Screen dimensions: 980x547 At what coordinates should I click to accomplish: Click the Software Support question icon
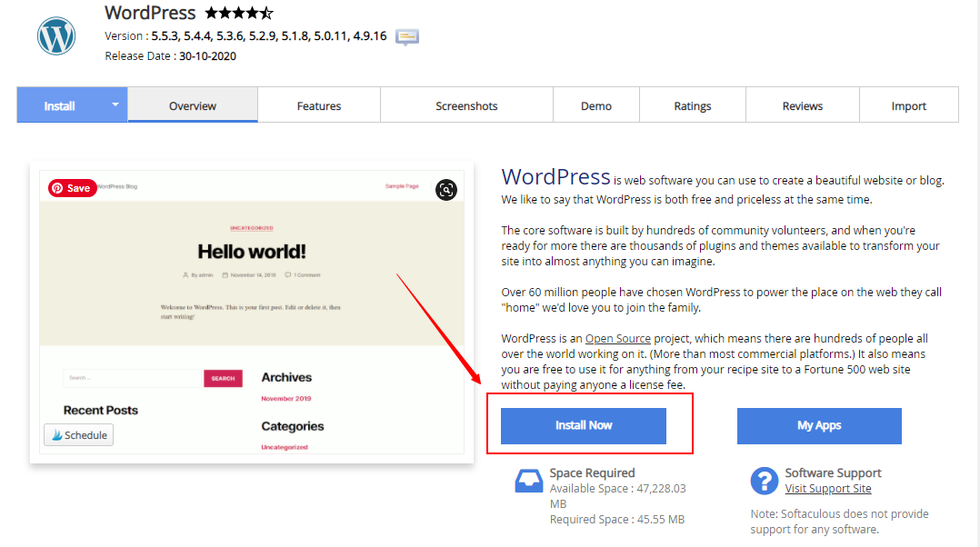pyautogui.click(x=764, y=481)
